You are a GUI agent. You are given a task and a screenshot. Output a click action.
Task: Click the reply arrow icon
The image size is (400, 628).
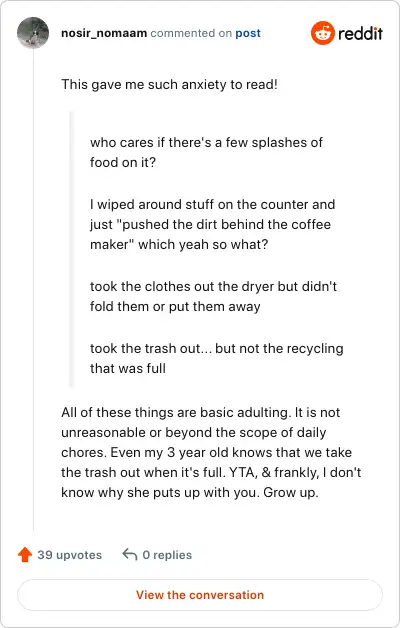click(x=130, y=555)
